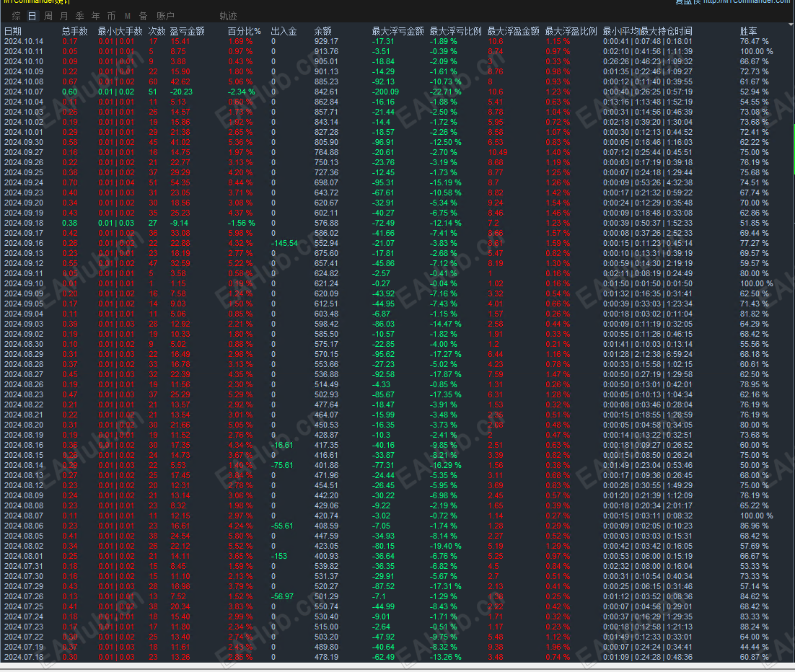The width and height of the screenshot is (795, 672).
Task: Click the 805.90 balance cell
Action: tap(326, 143)
